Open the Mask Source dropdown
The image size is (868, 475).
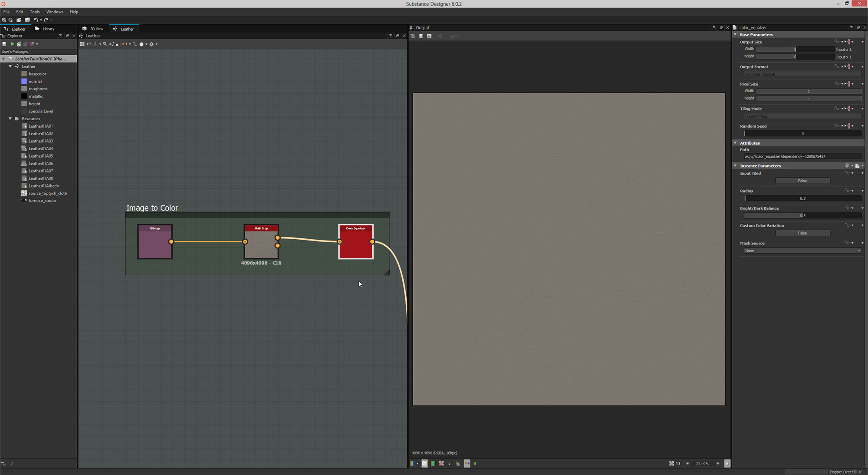click(802, 251)
